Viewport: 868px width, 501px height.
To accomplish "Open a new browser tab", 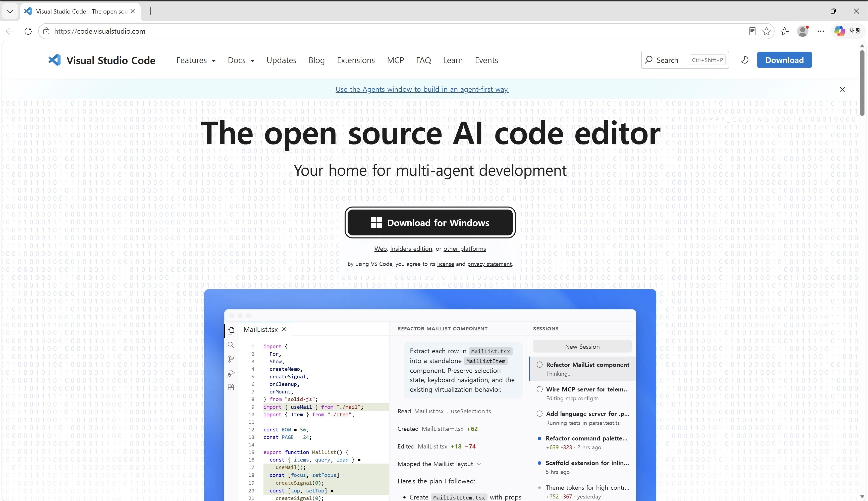I will pos(151,11).
